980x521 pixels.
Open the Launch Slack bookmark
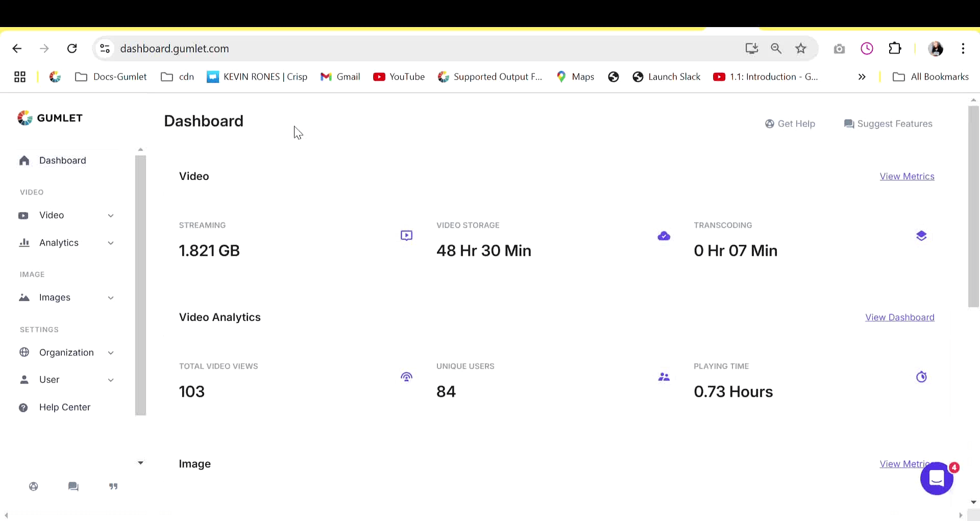tap(666, 77)
